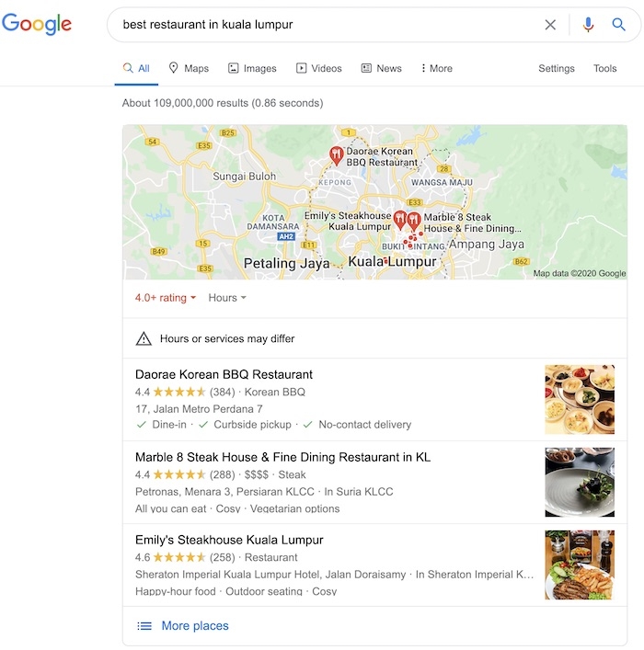Go to the News results tab
The width and height of the screenshot is (644, 650).
point(381,68)
